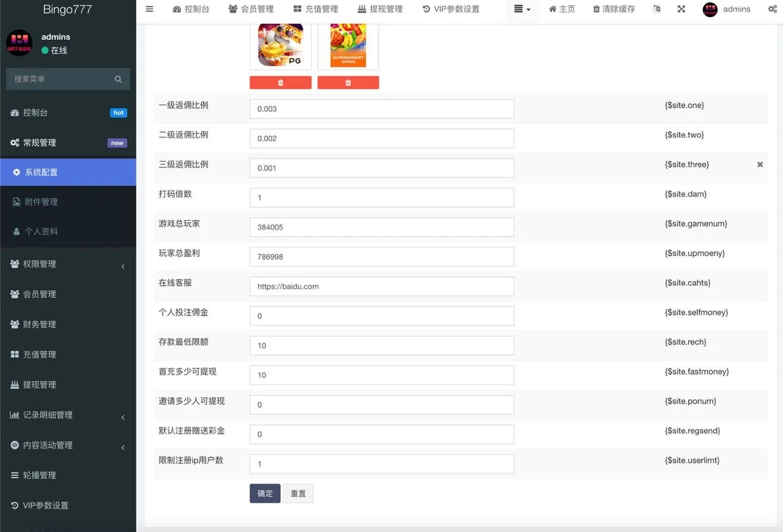
Task: Click the 在线客服 URL input field
Action: [x=382, y=286]
